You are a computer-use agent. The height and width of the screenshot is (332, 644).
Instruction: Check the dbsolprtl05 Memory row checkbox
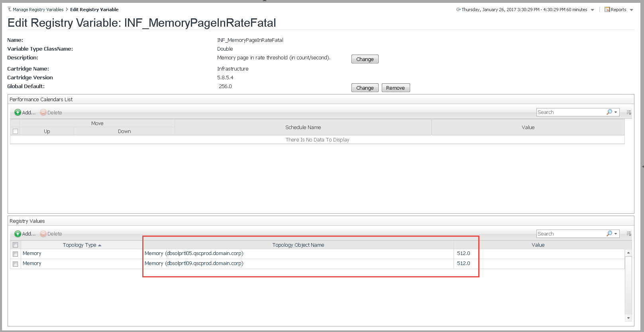pyautogui.click(x=16, y=254)
